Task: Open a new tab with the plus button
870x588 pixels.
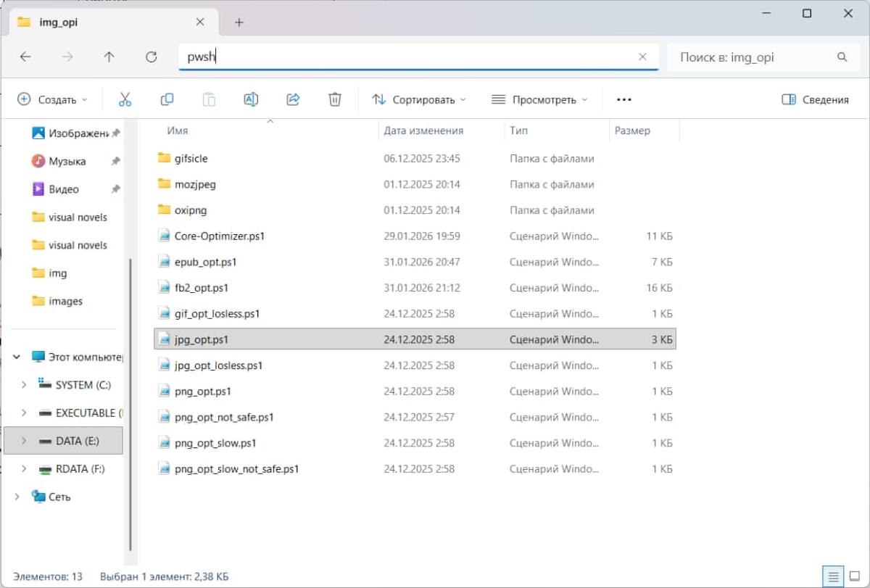Action: pyautogui.click(x=239, y=22)
